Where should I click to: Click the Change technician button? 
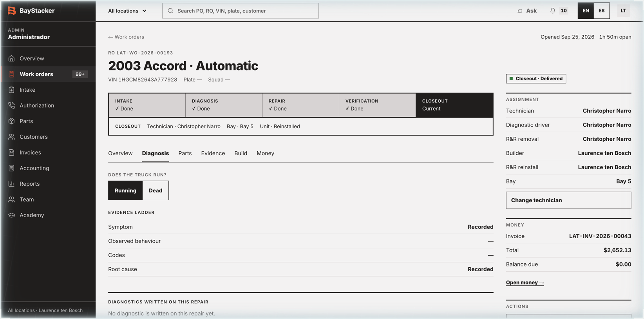pyautogui.click(x=568, y=200)
